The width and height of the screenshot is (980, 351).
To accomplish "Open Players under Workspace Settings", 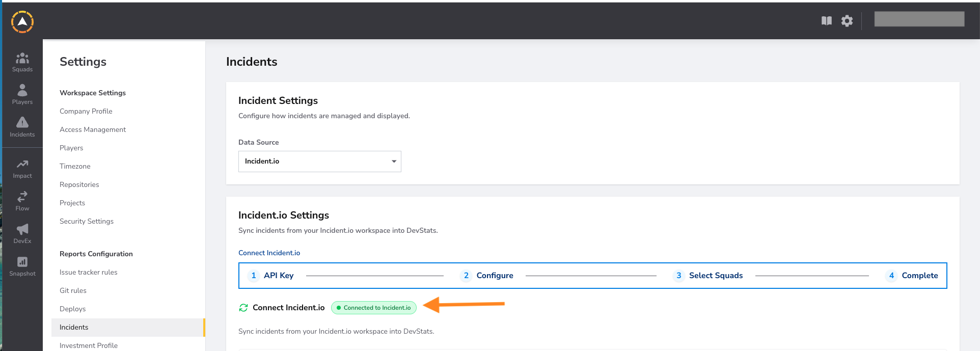I will (x=71, y=148).
